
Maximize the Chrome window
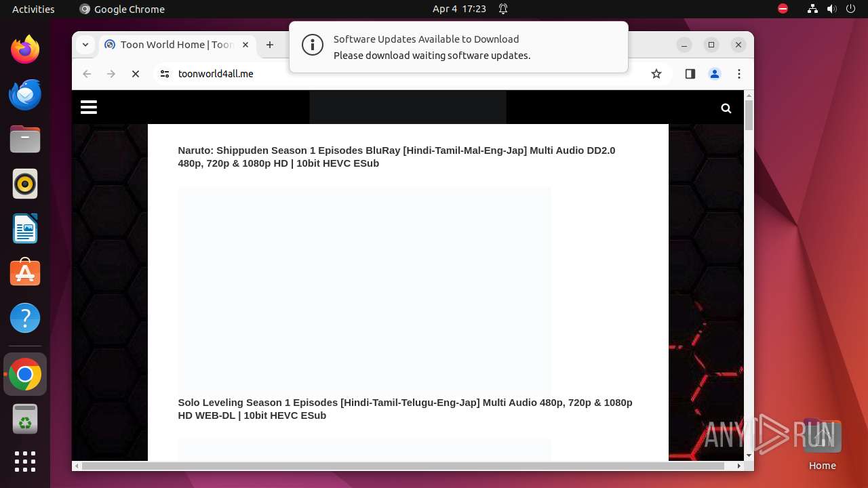(711, 45)
